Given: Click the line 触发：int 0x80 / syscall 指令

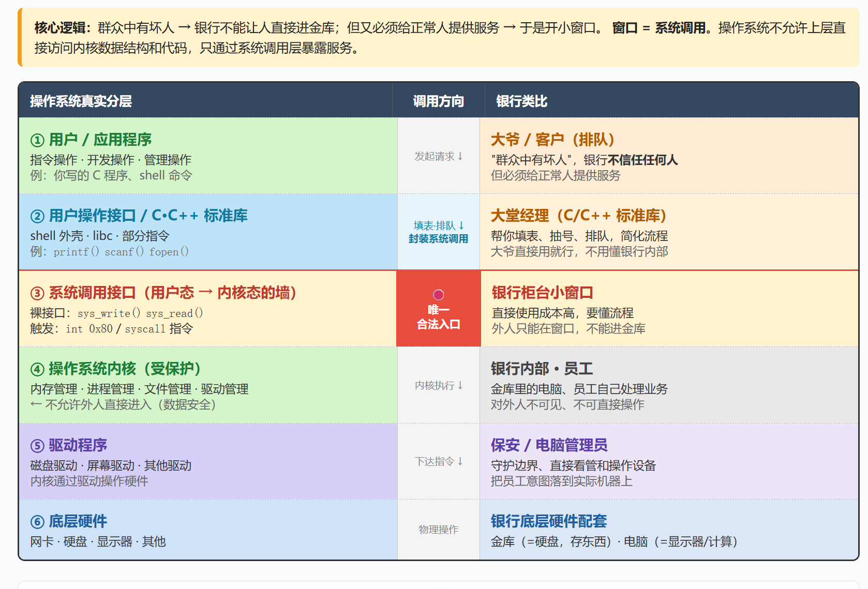Looking at the screenshot, I should coord(112,328).
